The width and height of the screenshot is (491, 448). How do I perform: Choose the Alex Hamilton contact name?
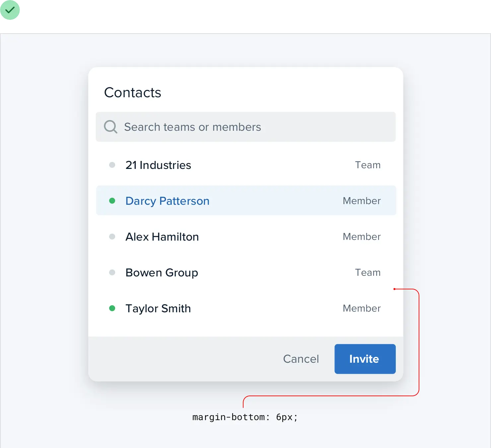pos(162,237)
